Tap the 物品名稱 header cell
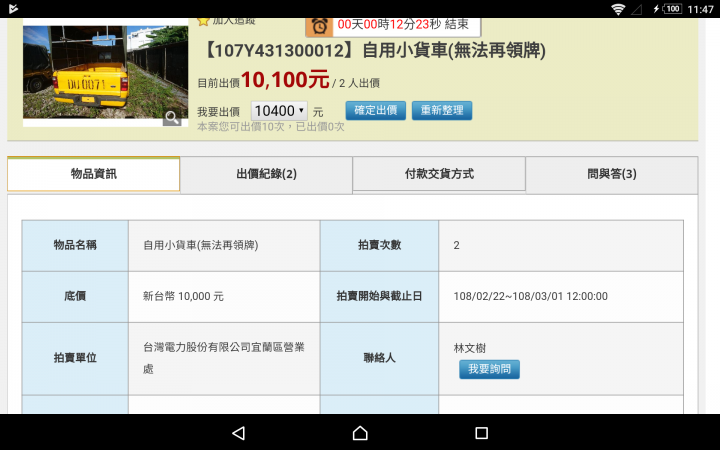This screenshot has width=720, height=450. pyautogui.click(x=75, y=245)
